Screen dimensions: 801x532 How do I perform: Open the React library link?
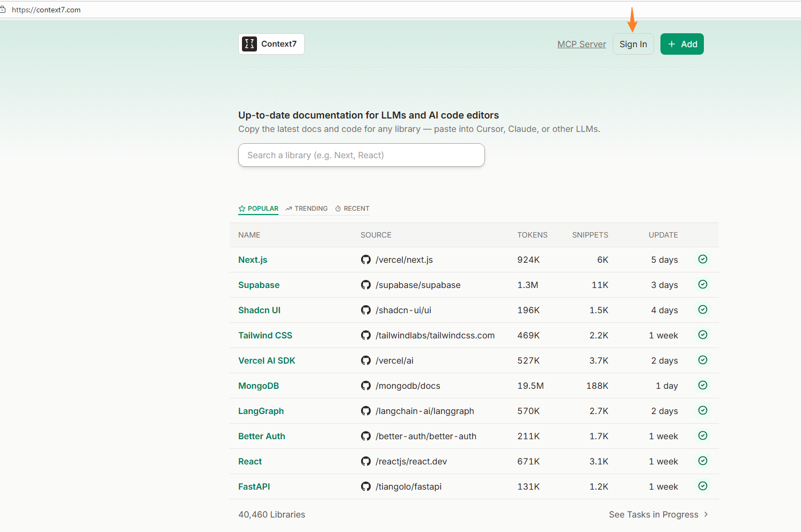pos(250,461)
